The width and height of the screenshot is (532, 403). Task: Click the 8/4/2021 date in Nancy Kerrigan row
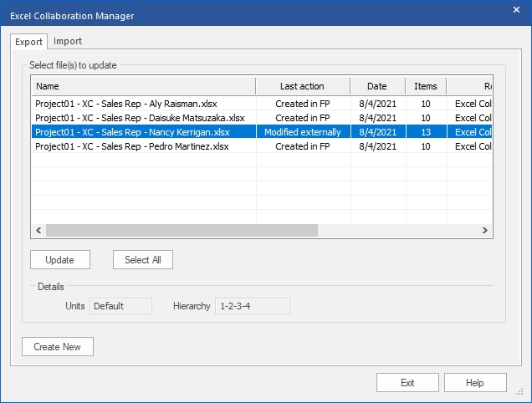coord(378,132)
